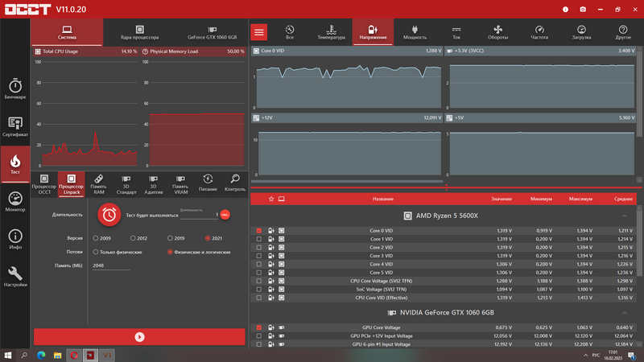Switch to the Power sensors tab
644x362 pixels.
[415, 32]
